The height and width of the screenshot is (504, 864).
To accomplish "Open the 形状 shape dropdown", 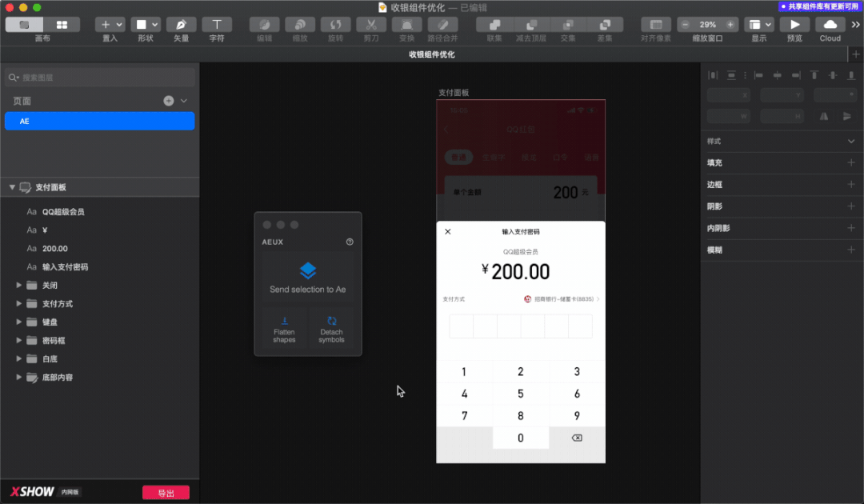I will [146, 25].
